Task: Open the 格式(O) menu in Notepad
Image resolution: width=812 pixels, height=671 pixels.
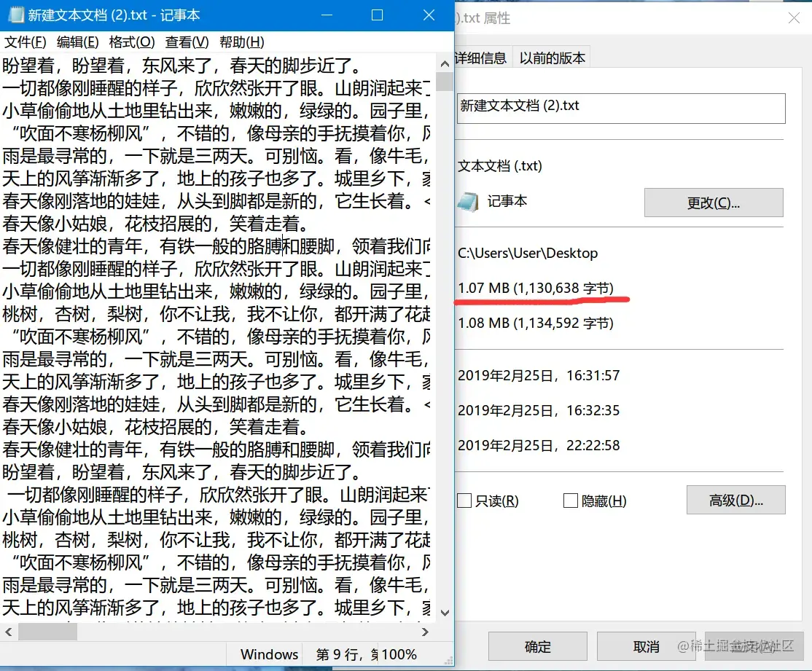Action: click(x=131, y=42)
